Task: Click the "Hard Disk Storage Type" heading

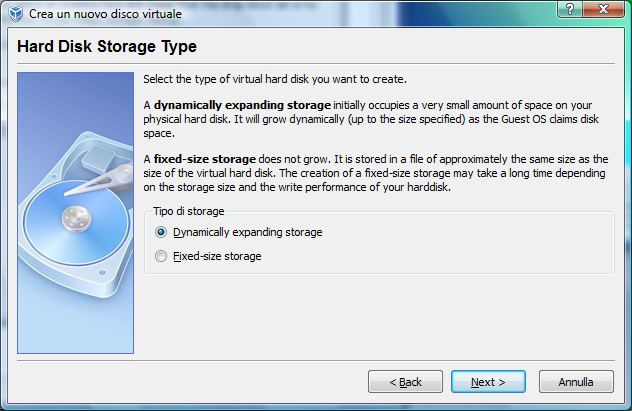Action: point(107,47)
